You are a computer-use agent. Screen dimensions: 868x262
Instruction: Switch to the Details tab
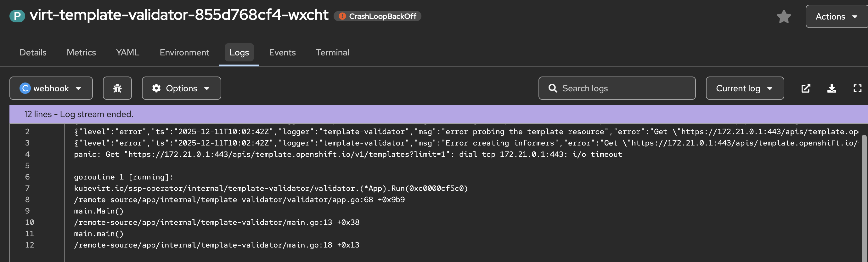33,53
